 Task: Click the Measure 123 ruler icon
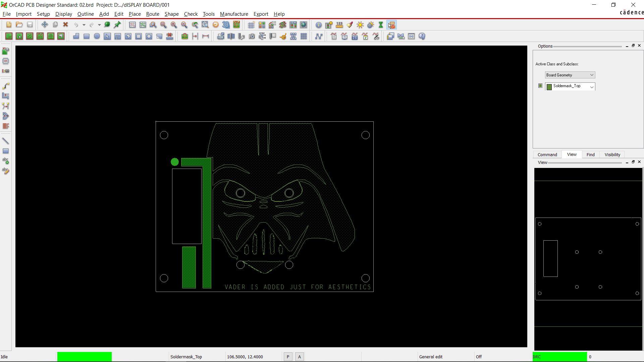click(x=339, y=25)
